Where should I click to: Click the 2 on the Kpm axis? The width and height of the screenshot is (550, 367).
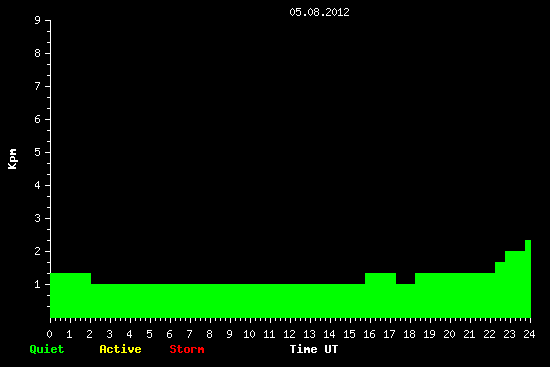click(x=38, y=251)
